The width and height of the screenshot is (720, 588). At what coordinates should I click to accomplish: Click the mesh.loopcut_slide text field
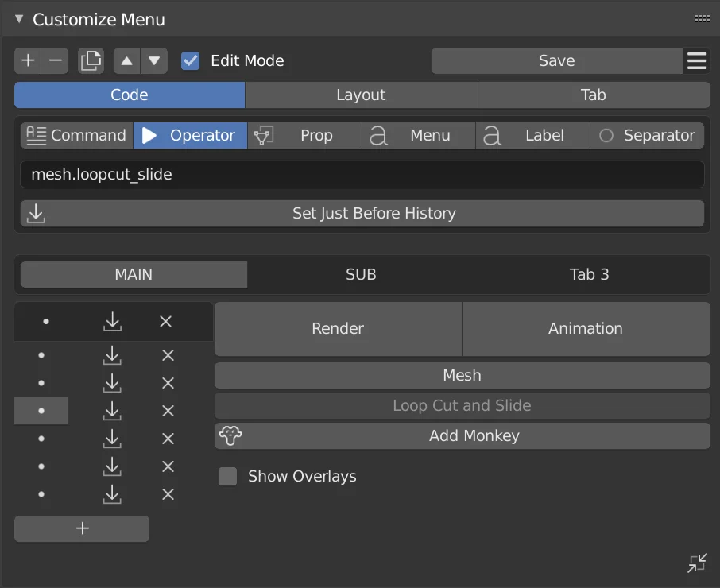pos(362,174)
